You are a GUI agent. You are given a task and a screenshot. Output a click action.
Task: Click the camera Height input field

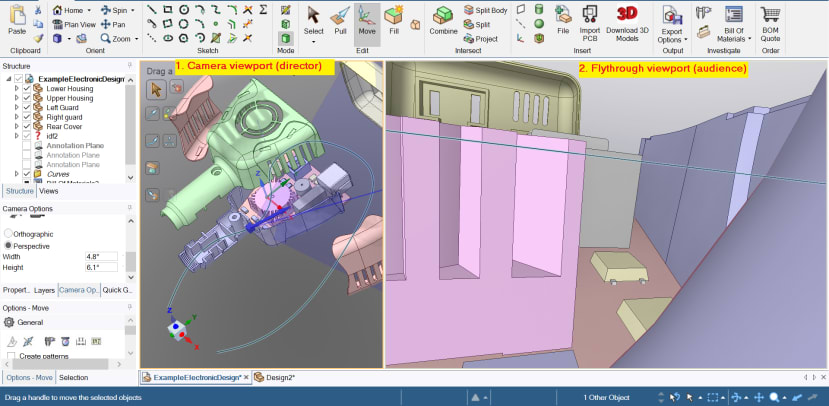click(x=102, y=267)
